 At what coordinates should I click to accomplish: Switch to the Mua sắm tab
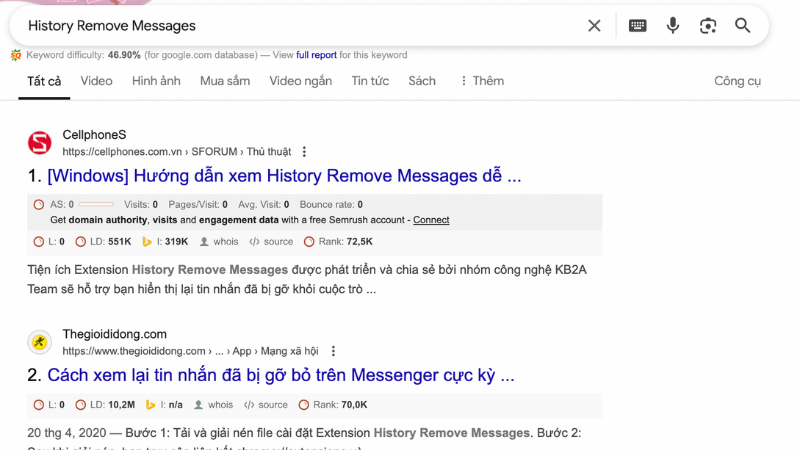(x=225, y=81)
